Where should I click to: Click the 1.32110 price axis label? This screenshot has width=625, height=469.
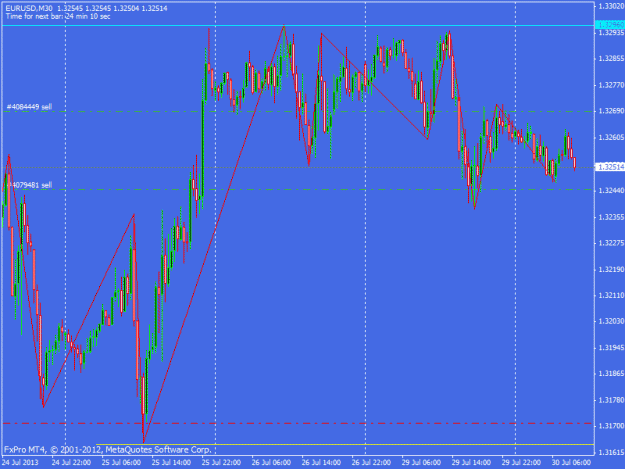click(611, 295)
